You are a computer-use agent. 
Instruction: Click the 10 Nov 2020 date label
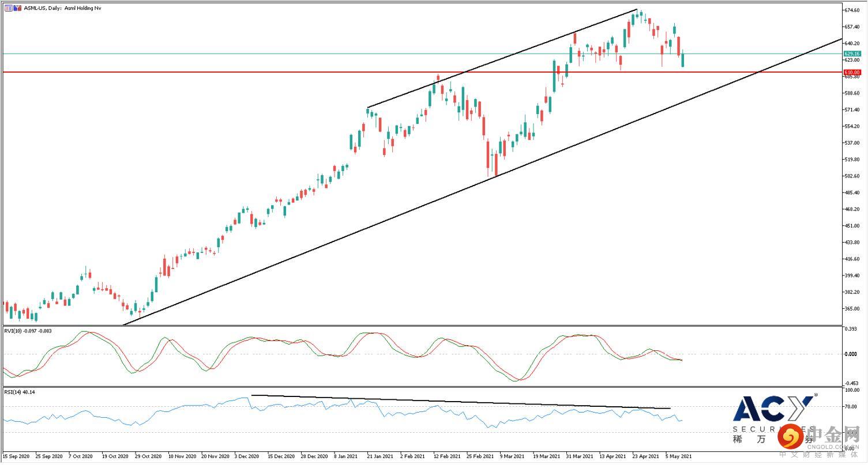tap(183, 456)
